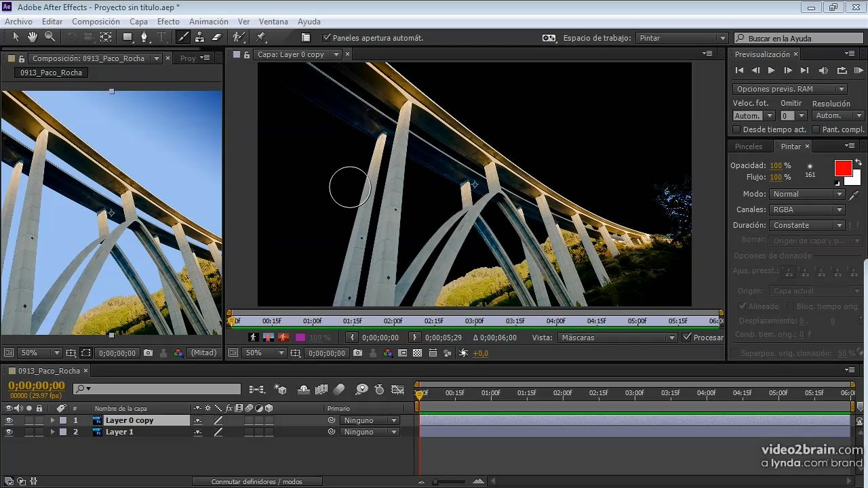Click Conmutar definidores / modos button
Screen dimensions: 868x488
tap(256, 481)
